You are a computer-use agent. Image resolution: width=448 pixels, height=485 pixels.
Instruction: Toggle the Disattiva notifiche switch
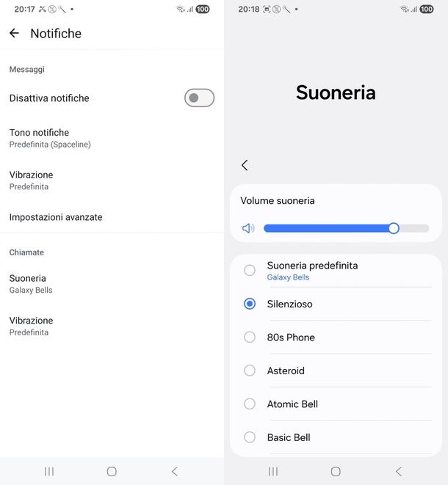199,98
